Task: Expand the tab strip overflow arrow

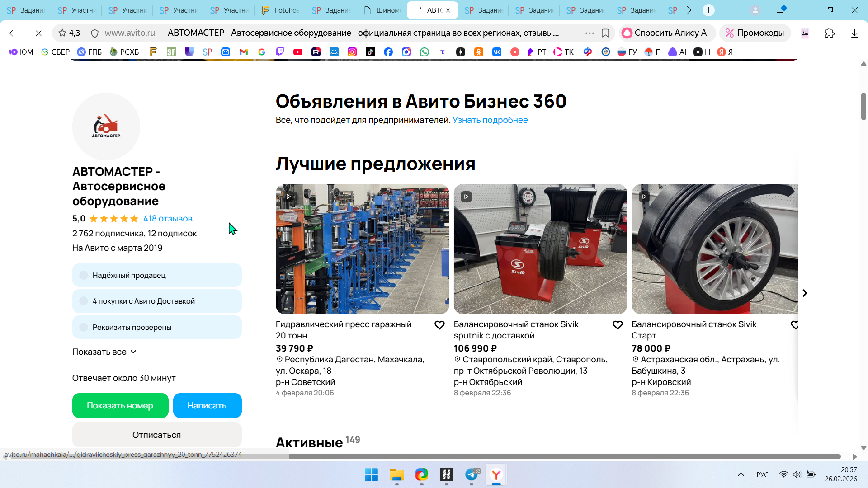Action: pyautogui.click(x=689, y=10)
